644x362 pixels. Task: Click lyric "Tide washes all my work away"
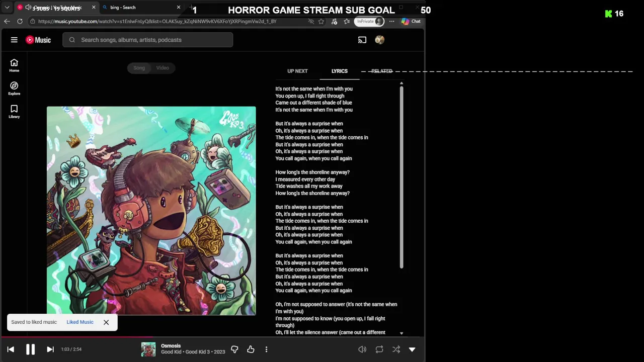point(309,186)
